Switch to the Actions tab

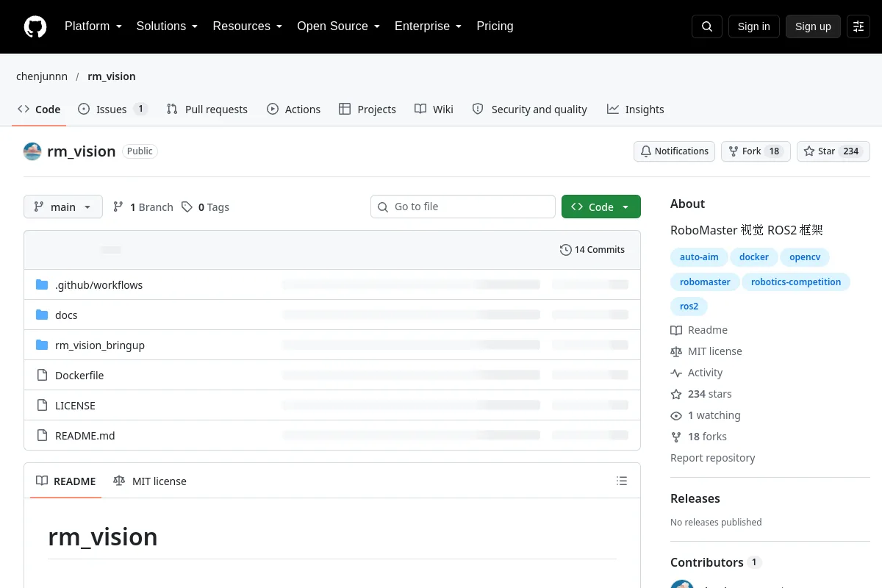pyautogui.click(x=294, y=109)
